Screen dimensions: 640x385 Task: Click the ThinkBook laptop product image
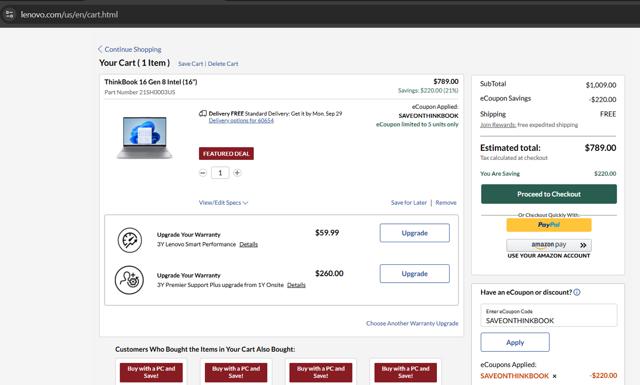[144, 138]
